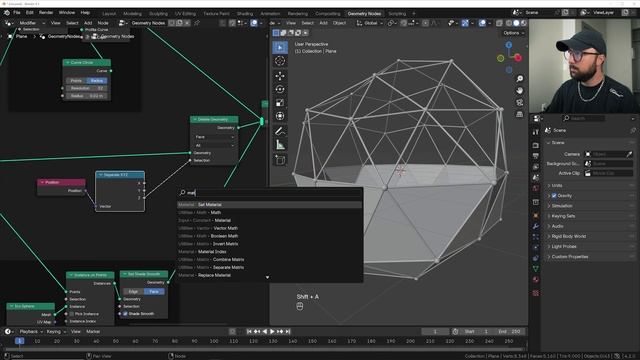The image size is (640, 360).
Task: Toggle the Gravity checkbox
Action: tap(554, 196)
